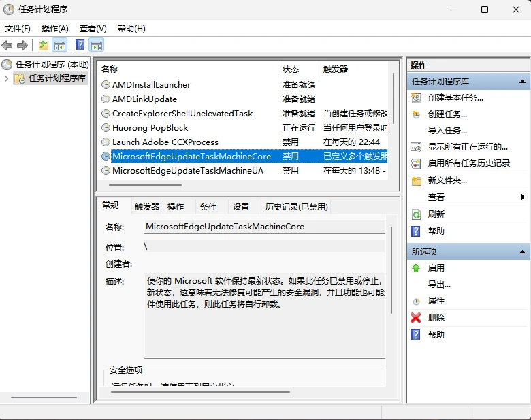
Task: Click the 名称 field showing MicrosoftEdgeUpdateTaskMachineCore
Action: (x=265, y=227)
